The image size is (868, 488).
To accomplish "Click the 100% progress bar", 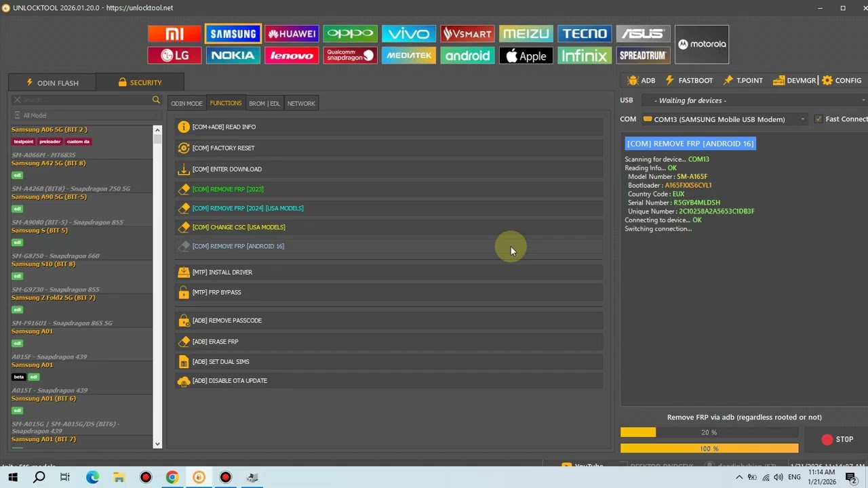I will (709, 449).
